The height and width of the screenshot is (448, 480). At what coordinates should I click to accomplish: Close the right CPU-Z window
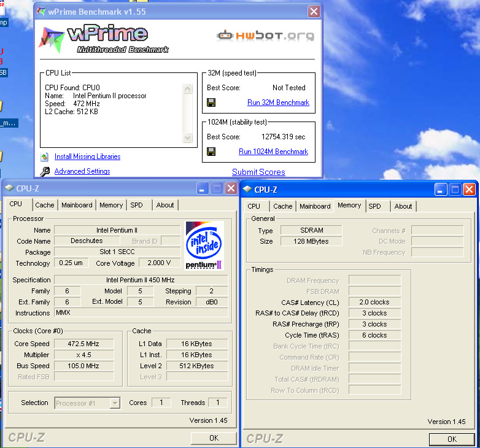469,190
